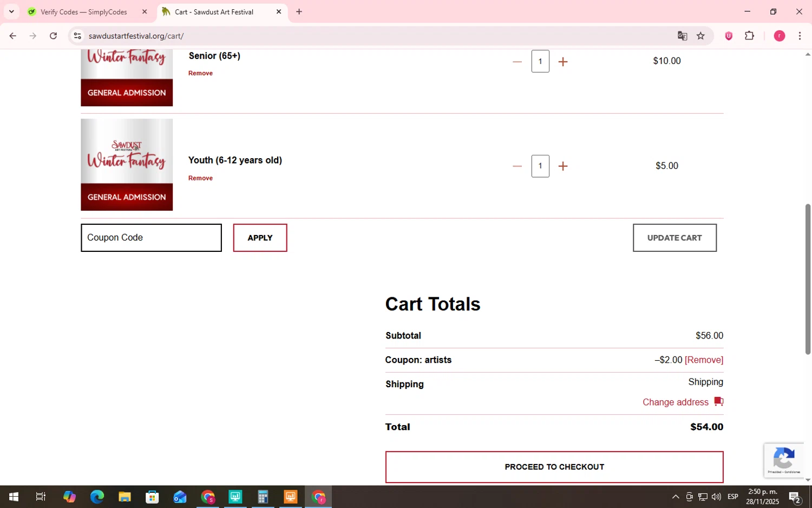Switch to Verify Codes SimplyCodes tab
The height and width of the screenshot is (508, 812).
84,12
